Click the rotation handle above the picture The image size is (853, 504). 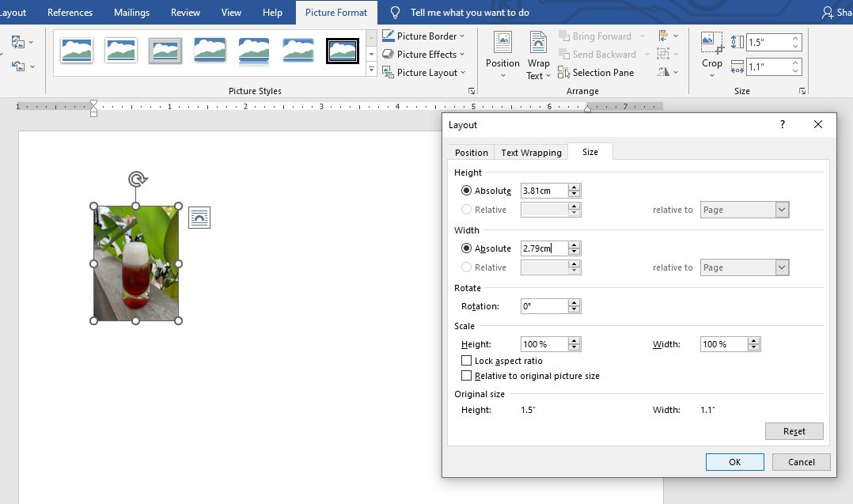pos(137,180)
